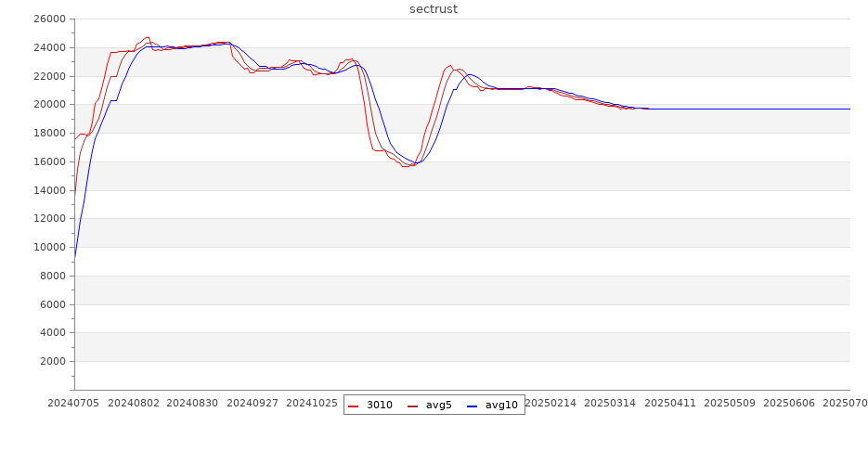
Task: Click x-axis date label 20240927
Action: 253,403
